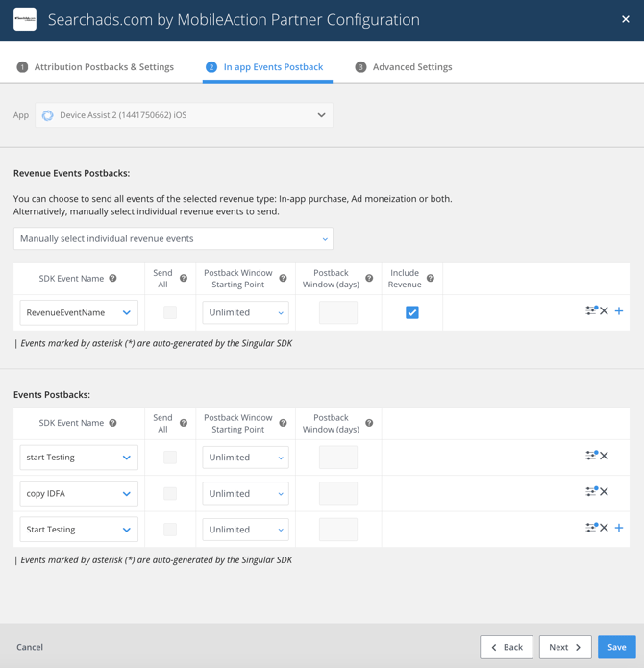
Task: Uncheck the Include Revenue checkbox
Action: pos(411,312)
